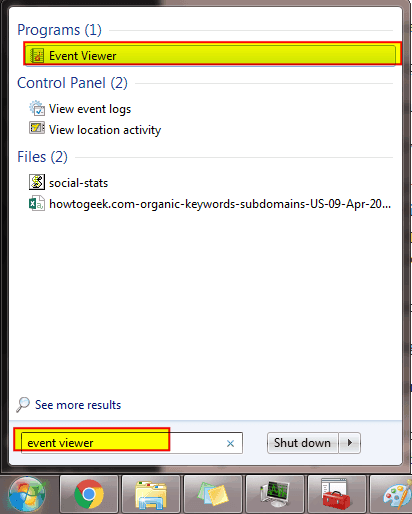Click the social-stats script file icon
Screen dimensions: 412x514
pos(37,182)
